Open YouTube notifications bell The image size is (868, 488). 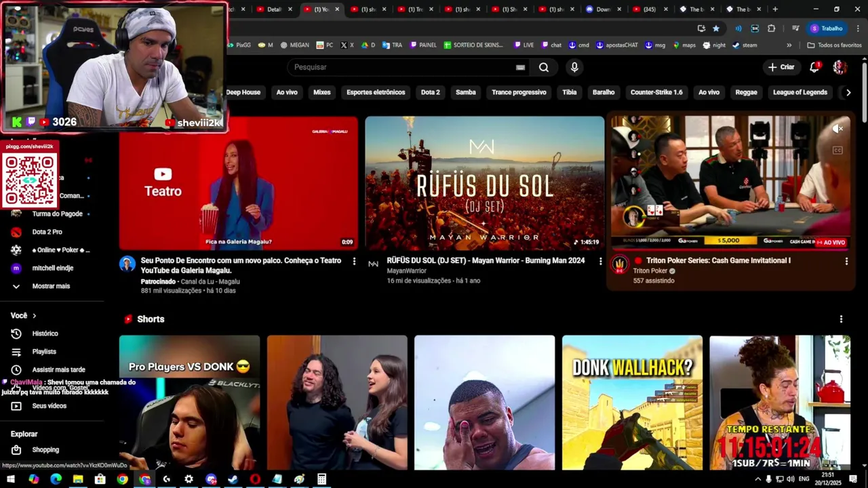click(814, 67)
